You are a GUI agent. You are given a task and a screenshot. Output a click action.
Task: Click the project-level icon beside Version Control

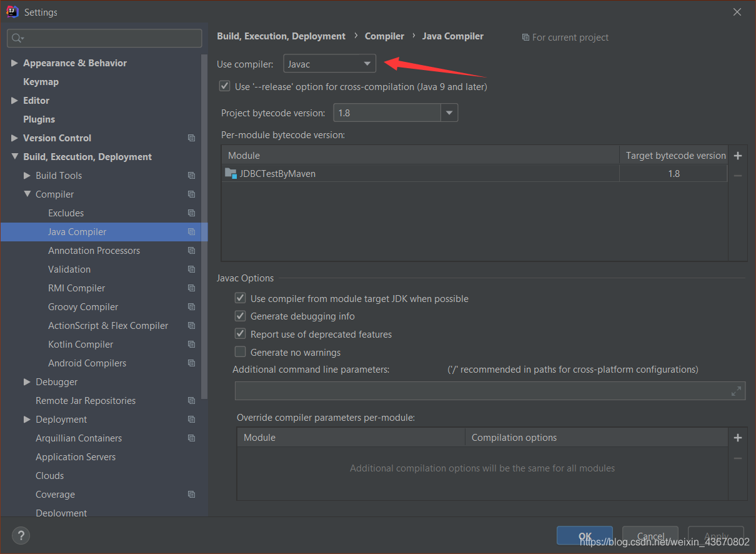coord(191,138)
